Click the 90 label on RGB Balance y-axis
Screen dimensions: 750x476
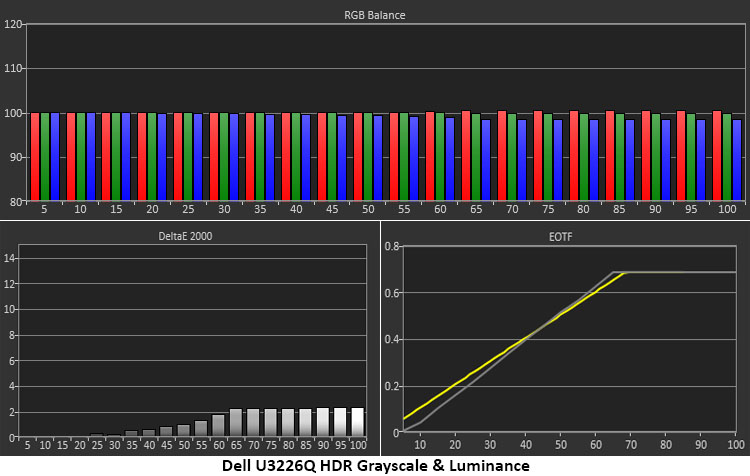click(x=15, y=157)
